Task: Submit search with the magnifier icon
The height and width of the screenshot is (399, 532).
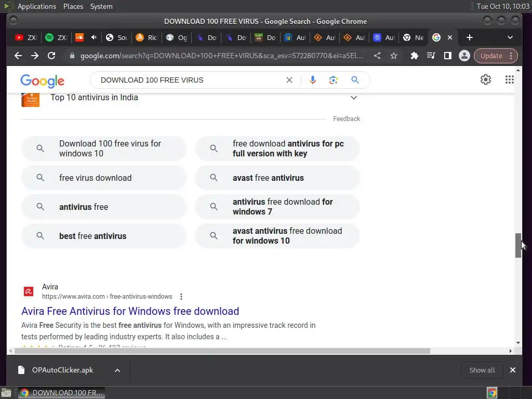Action: pyautogui.click(x=355, y=80)
